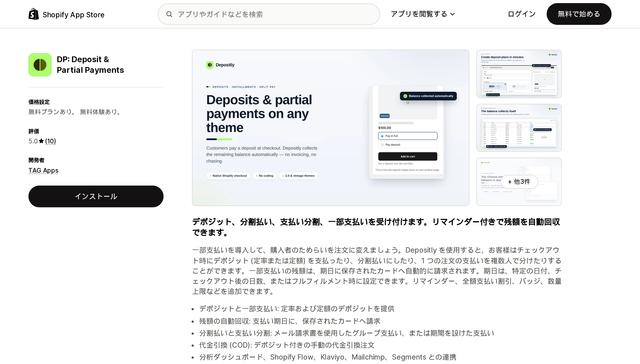Screen dimensions: 640x364
Task: Open the DP Deposit app icon
Action: pyautogui.click(x=40, y=65)
